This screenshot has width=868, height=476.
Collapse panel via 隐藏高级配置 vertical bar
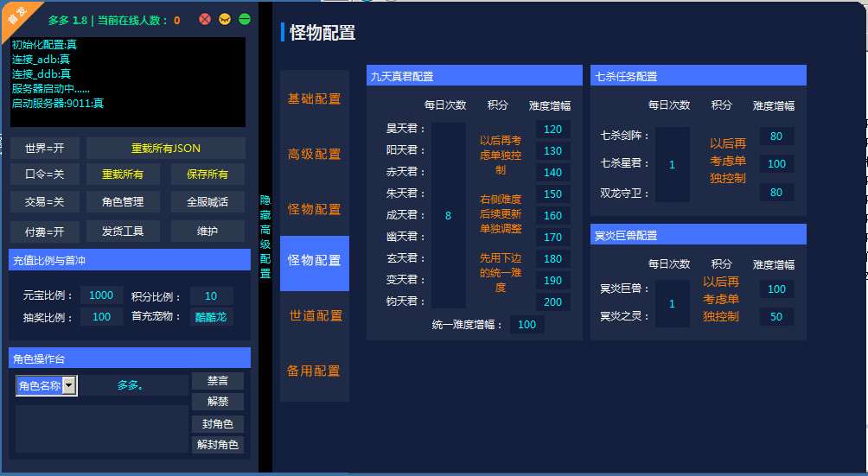pyautogui.click(x=265, y=237)
